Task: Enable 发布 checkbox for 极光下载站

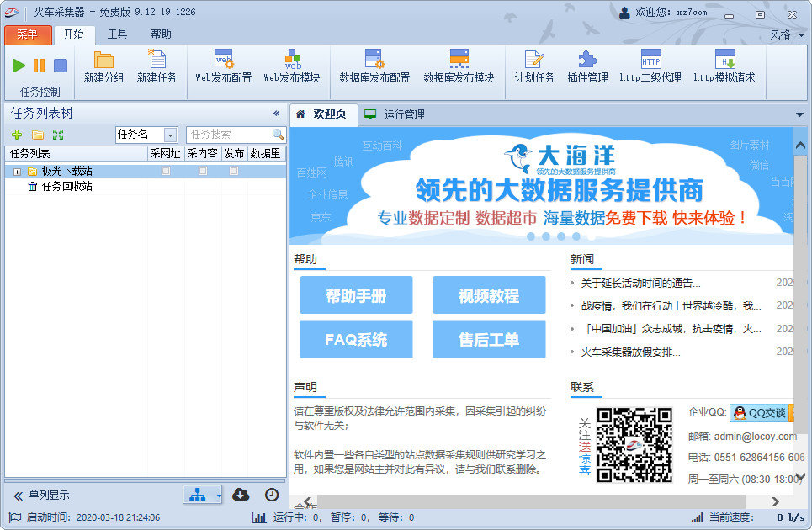Action: (x=234, y=171)
